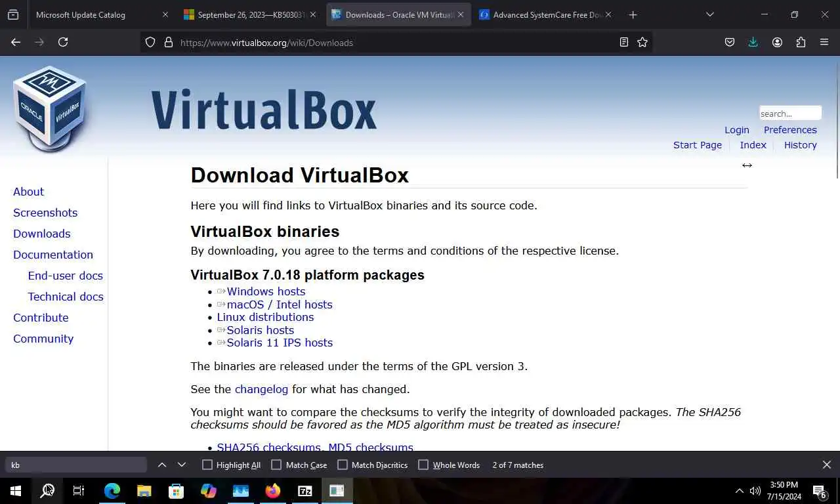Open Firefox View icon in tab strip

point(13,14)
